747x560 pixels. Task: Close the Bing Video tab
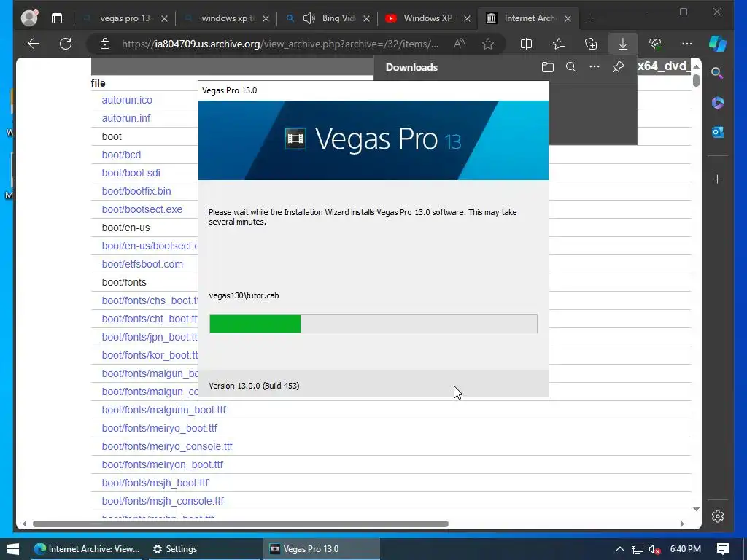[366, 18]
